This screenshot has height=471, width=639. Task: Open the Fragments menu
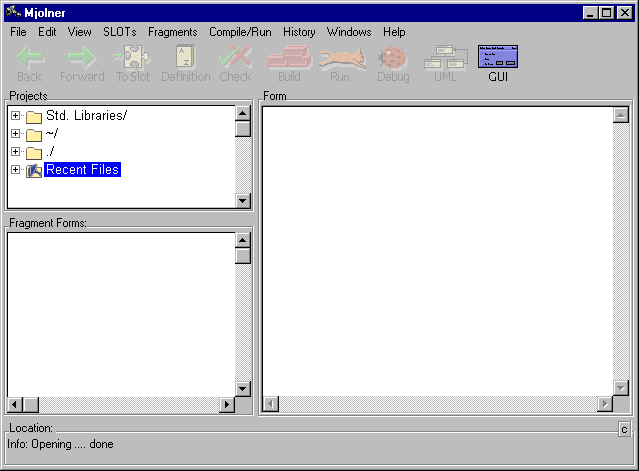click(172, 32)
